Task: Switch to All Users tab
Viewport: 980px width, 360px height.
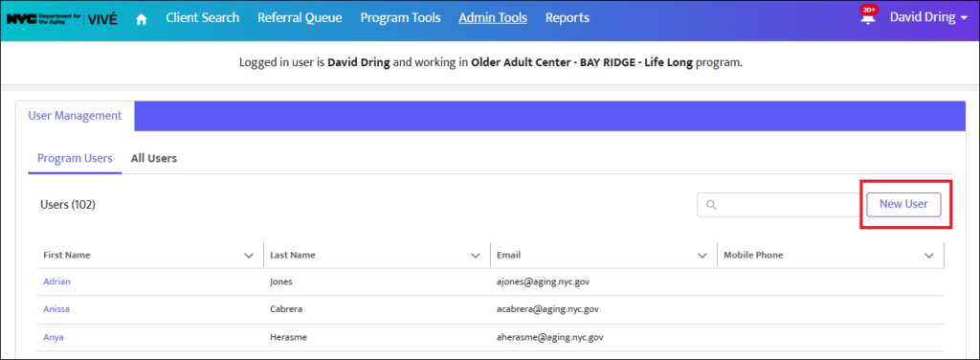Action: pyautogui.click(x=154, y=158)
